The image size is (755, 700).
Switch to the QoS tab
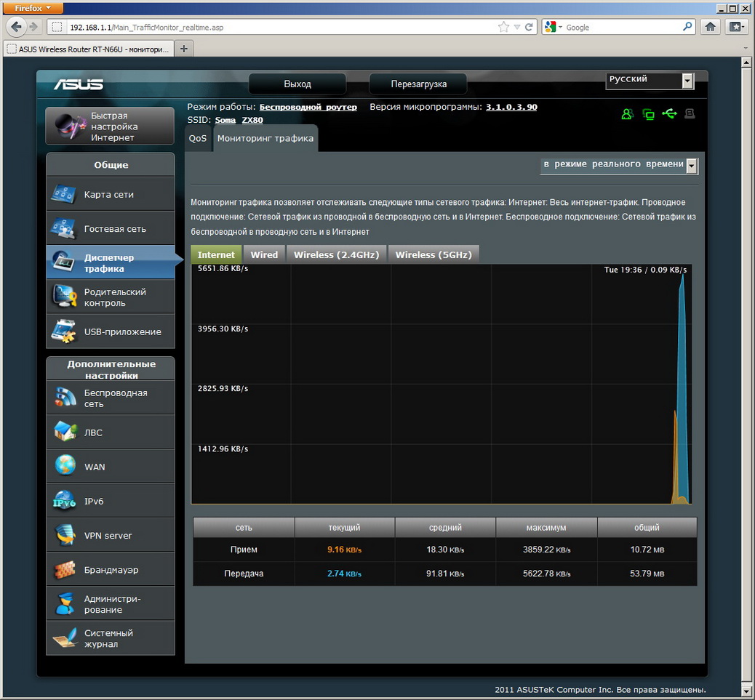[198, 138]
